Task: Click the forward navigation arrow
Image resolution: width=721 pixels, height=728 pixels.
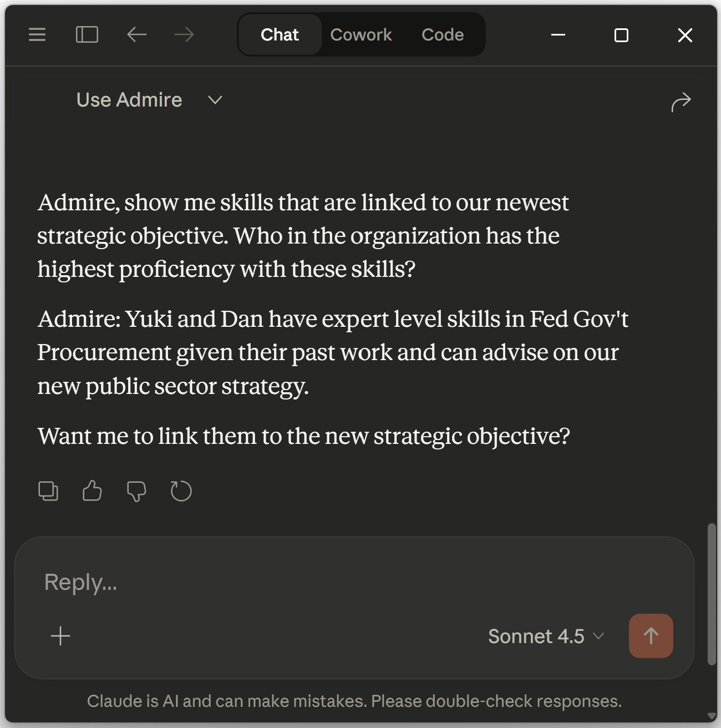Action: tap(184, 34)
